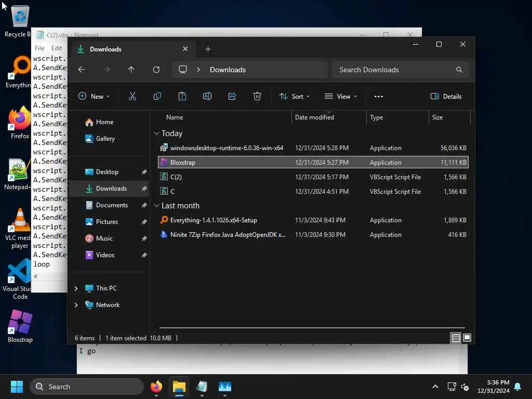532x399 pixels.
Task: Click the pin icon beside Music
Action: pyautogui.click(x=144, y=238)
